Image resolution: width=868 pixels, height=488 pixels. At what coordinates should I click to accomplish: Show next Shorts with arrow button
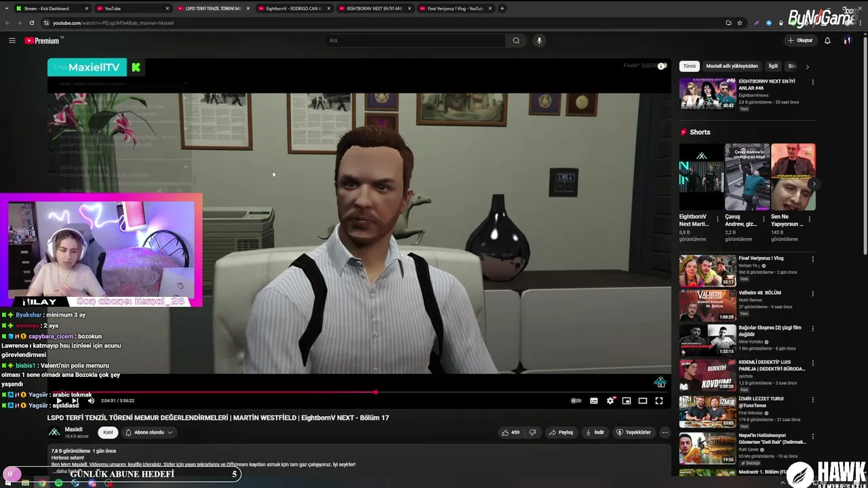tap(813, 184)
